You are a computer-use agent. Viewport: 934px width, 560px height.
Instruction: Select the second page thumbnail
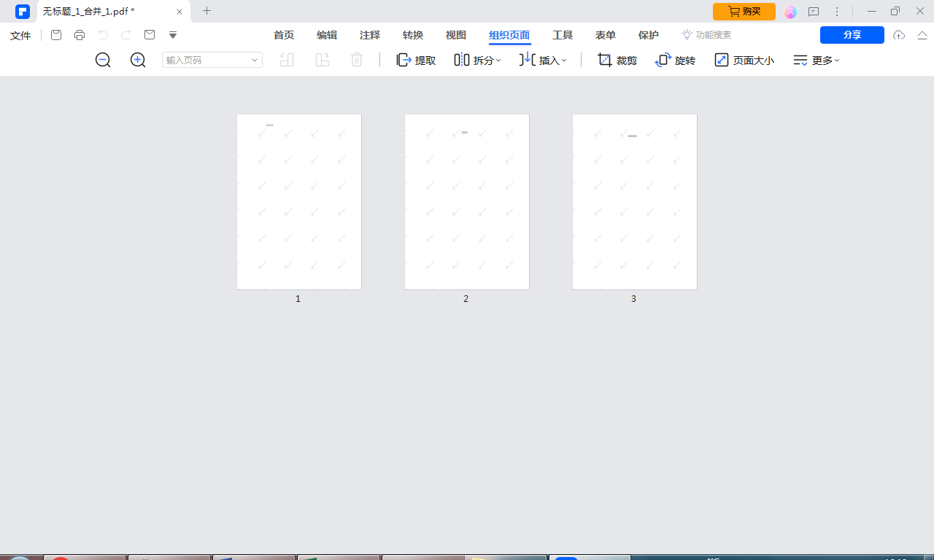466,201
